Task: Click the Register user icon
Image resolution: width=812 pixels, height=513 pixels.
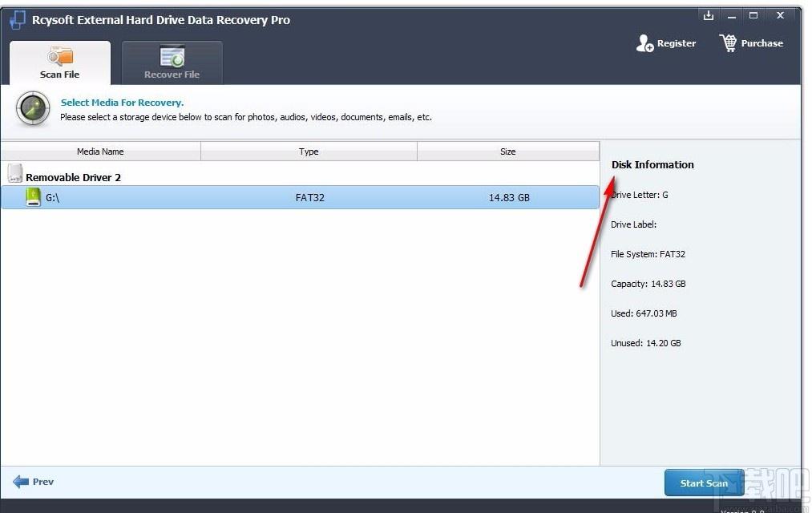Action: [x=644, y=43]
